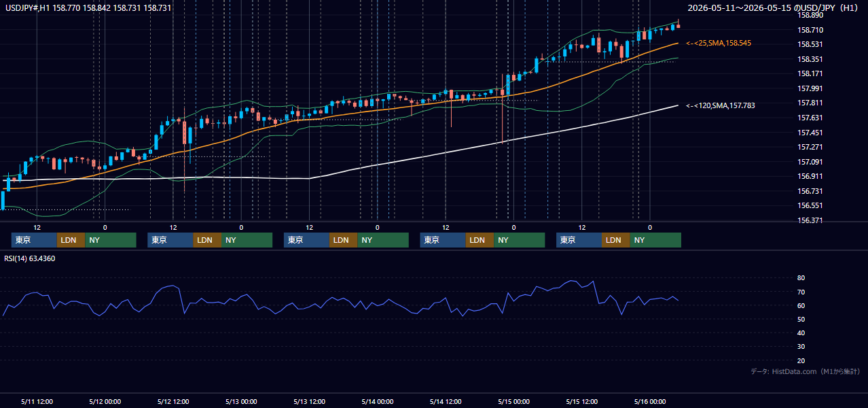Click the 5/11 12:00 date label
868x408 pixels.
pos(37,401)
